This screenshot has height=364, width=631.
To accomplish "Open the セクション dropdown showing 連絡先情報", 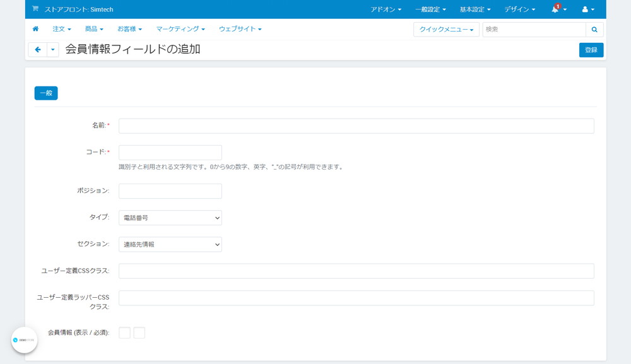I will pos(170,244).
